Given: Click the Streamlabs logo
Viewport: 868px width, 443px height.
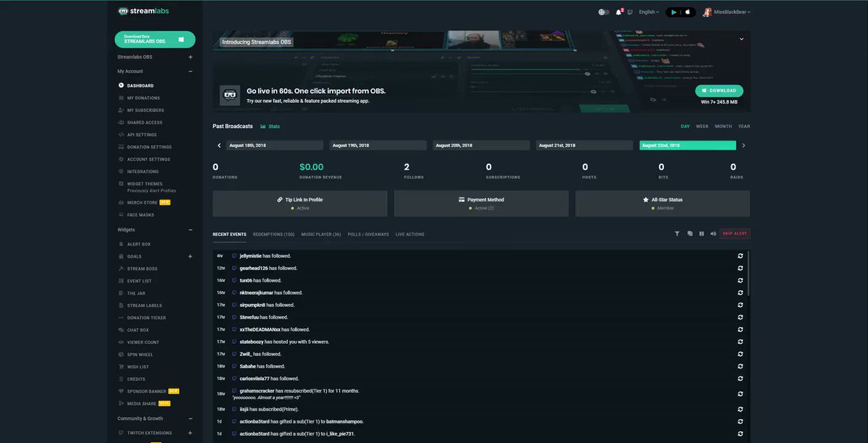Looking at the screenshot, I should pyautogui.click(x=143, y=11).
